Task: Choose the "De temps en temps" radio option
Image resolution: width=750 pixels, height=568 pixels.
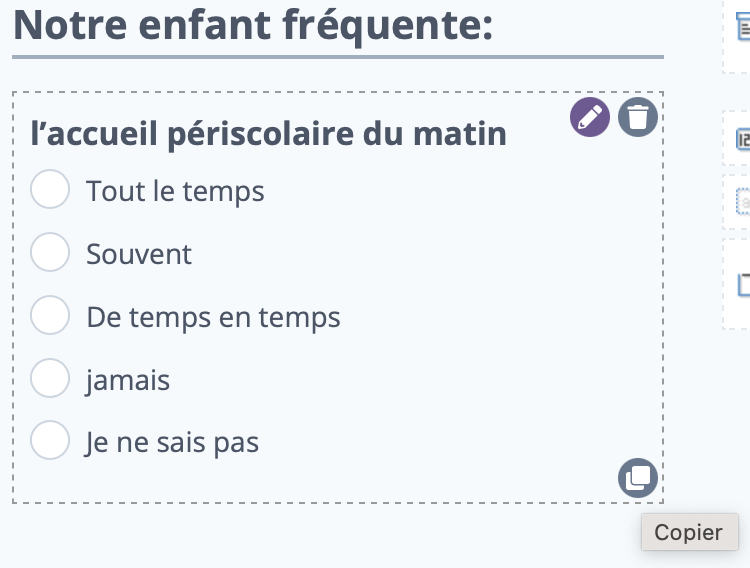Action: (x=50, y=315)
